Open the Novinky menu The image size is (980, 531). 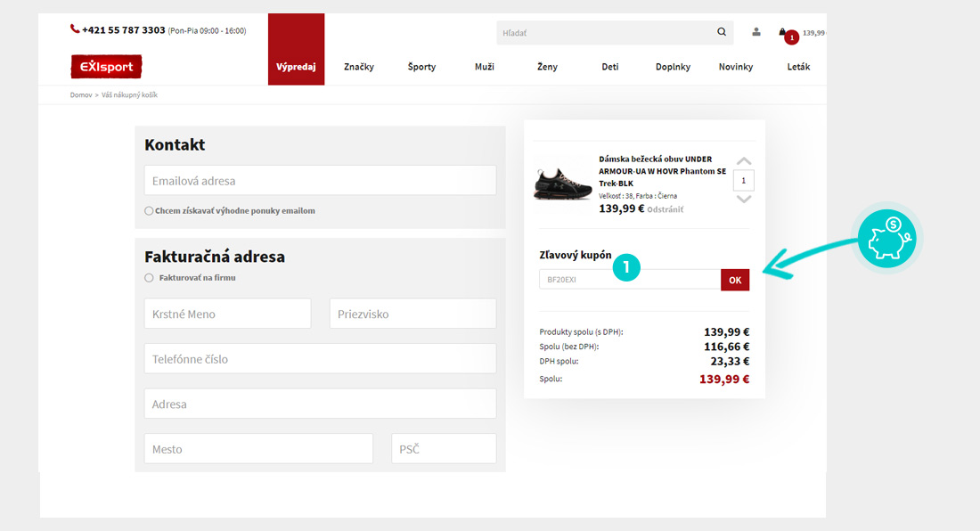(x=736, y=67)
